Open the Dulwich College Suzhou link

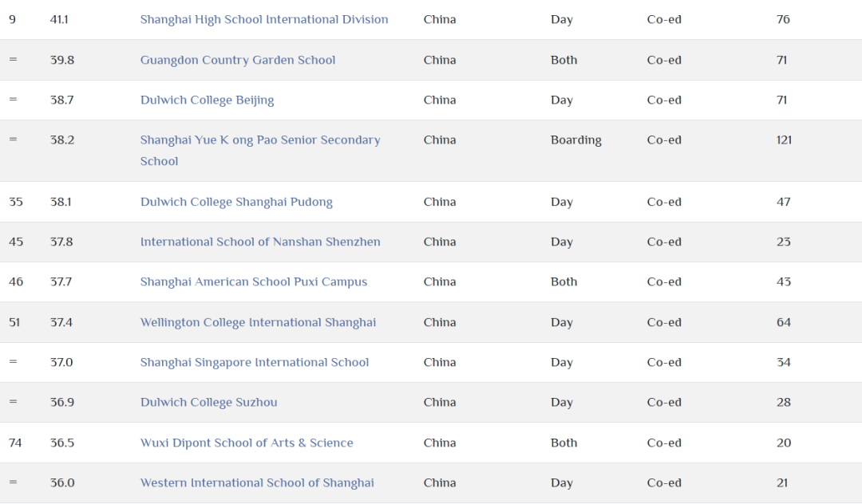pos(209,402)
